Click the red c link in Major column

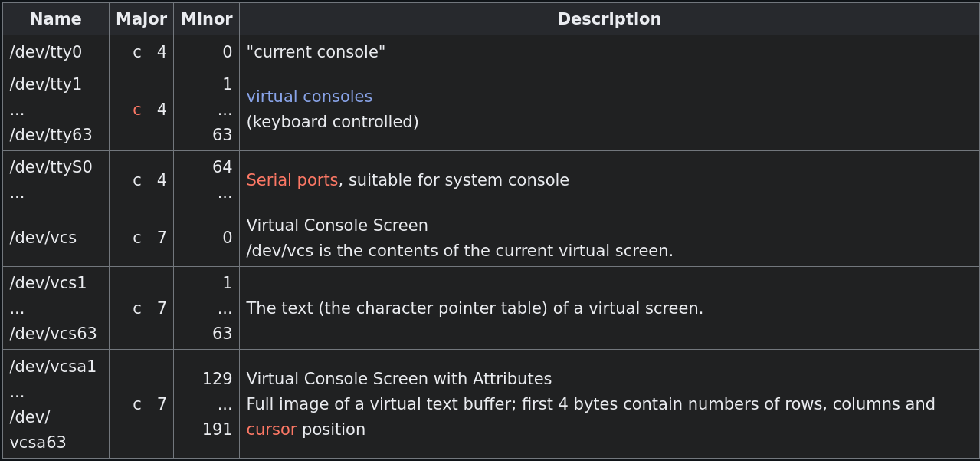click(137, 110)
